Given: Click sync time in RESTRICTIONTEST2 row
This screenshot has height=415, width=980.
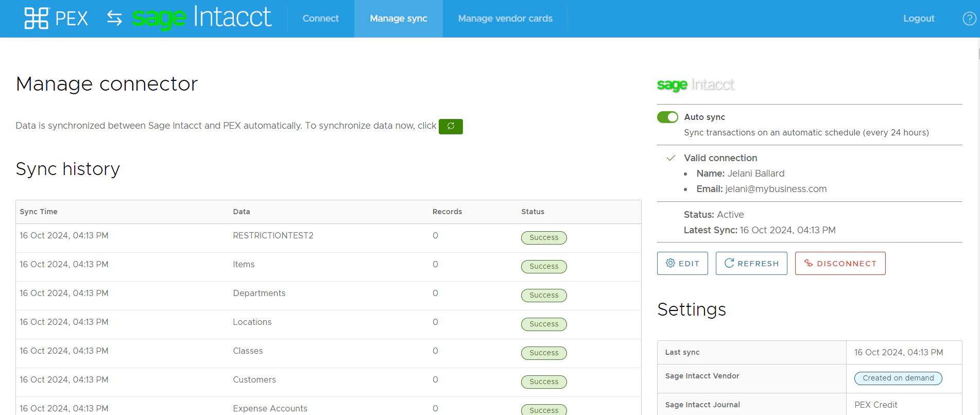Looking at the screenshot, I should 64,235.
